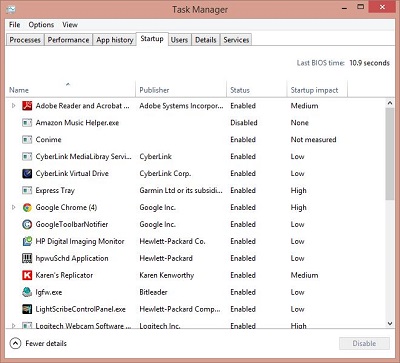Click the CyberLink Virtual Drive icon
400x363 pixels.
click(x=27, y=173)
